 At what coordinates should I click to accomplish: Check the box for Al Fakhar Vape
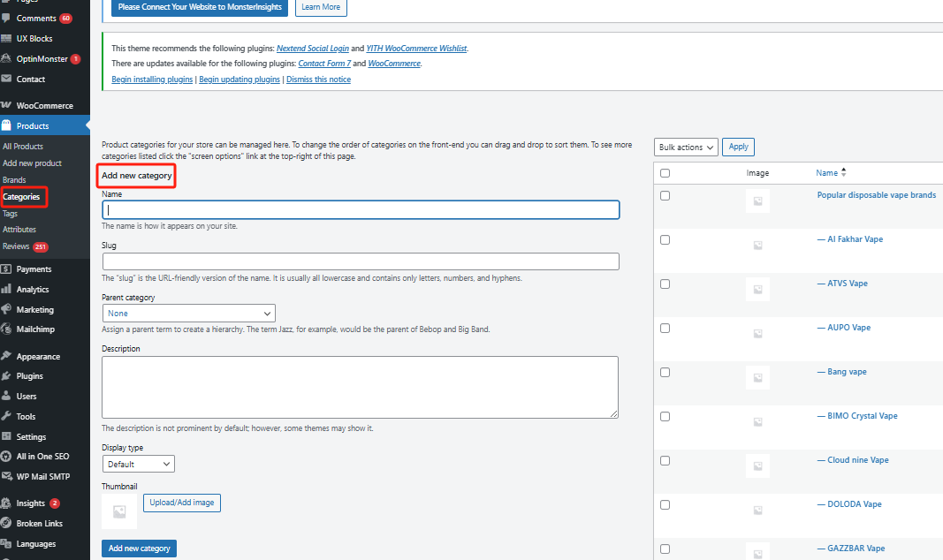[665, 239]
